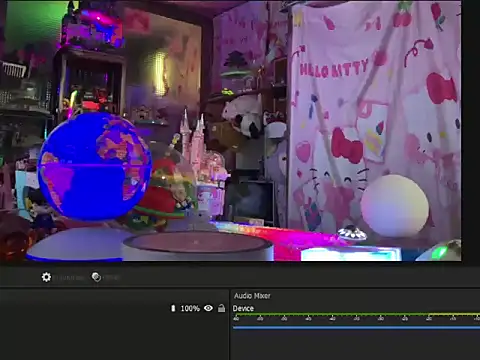The image size is (480, 360).
Task: Open source Properties via the gear icon
Action: point(46,277)
